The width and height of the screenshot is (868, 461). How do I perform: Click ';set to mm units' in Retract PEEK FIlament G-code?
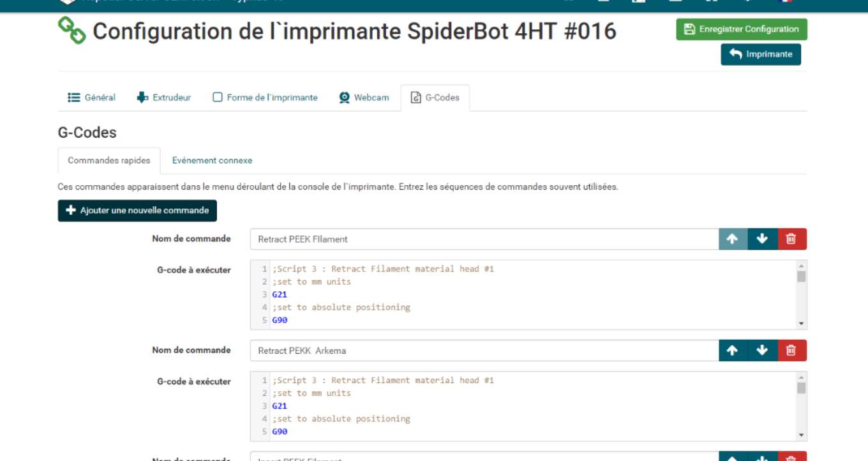pos(311,282)
